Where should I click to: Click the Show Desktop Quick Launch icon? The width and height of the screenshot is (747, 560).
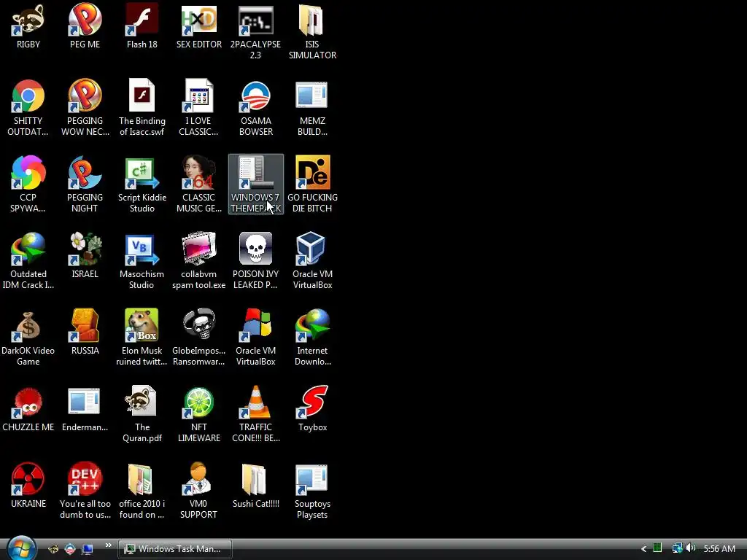[x=88, y=549]
